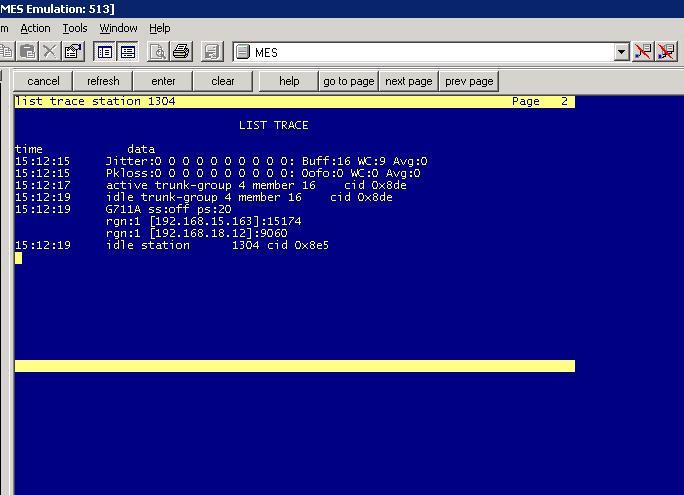Expand the MES system dropdown arrow

click(x=622, y=52)
